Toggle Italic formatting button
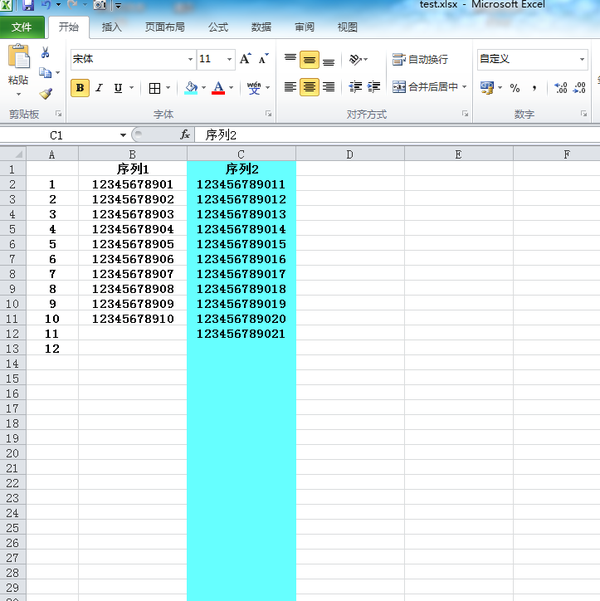 99,88
